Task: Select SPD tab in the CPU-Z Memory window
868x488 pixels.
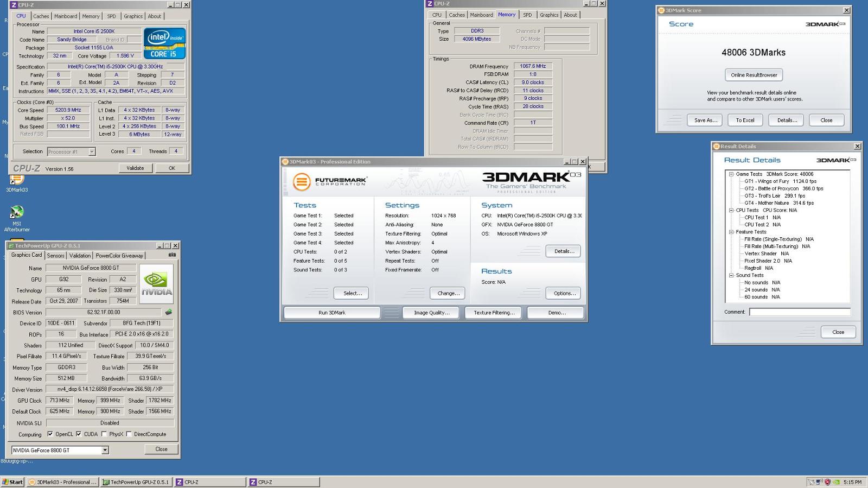Action: coord(527,15)
